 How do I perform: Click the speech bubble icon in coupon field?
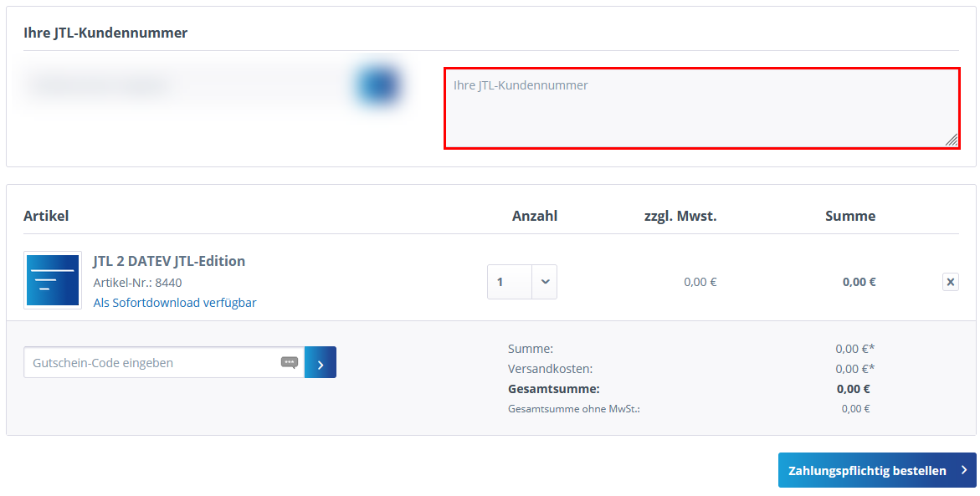point(290,363)
